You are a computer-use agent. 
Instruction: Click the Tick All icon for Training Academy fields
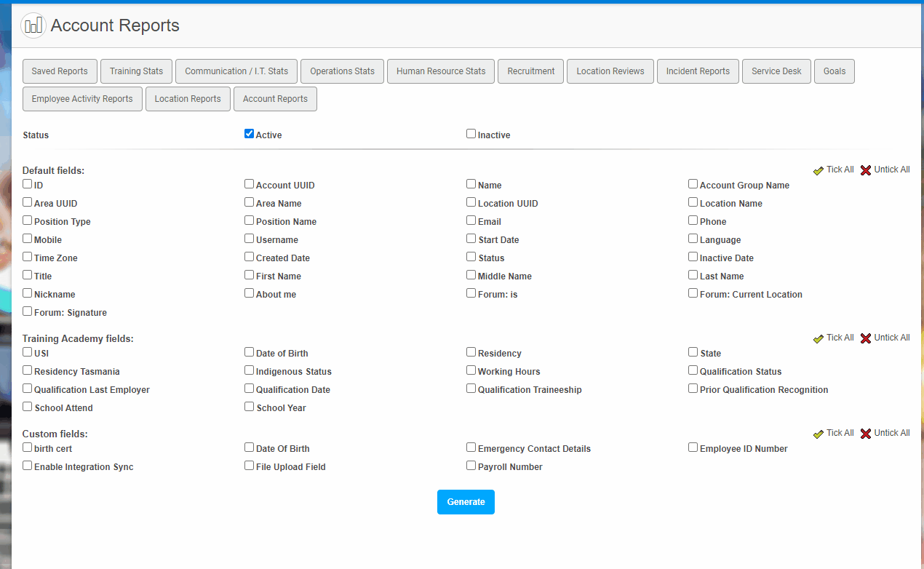(x=818, y=338)
